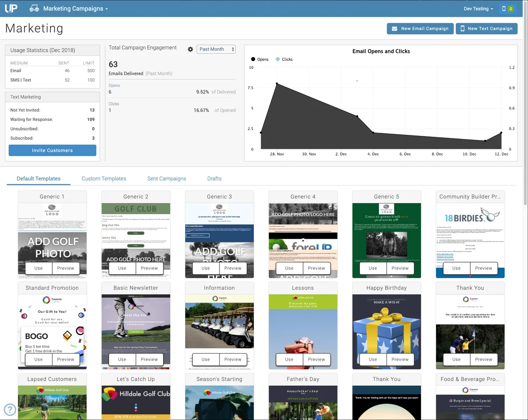528x420 pixels.
Task: Open the Marketing Campaigns module menu
Action: 75,8
